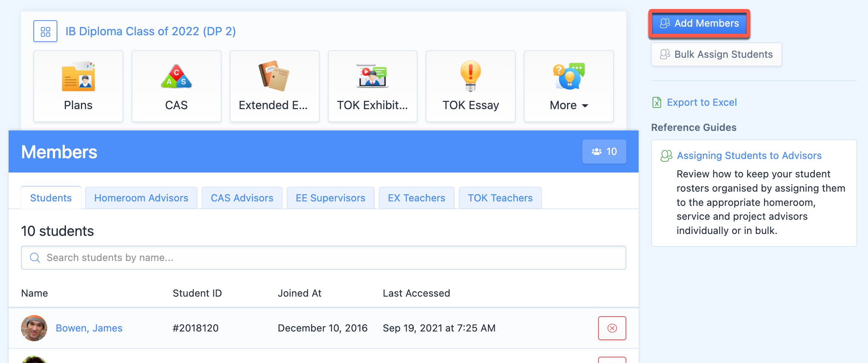The width and height of the screenshot is (868, 363).
Task: Switch to Homeroom Advisors tab
Action: [x=141, y=198]
